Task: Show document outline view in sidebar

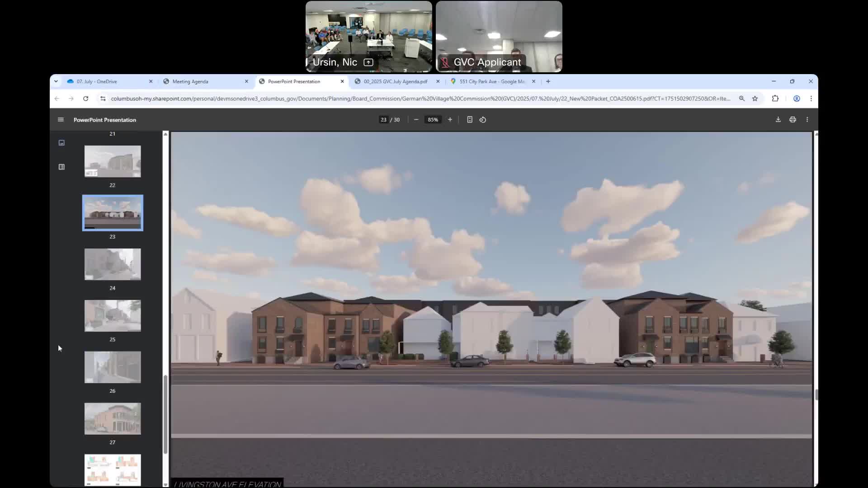Action: (x=61, y=167)
